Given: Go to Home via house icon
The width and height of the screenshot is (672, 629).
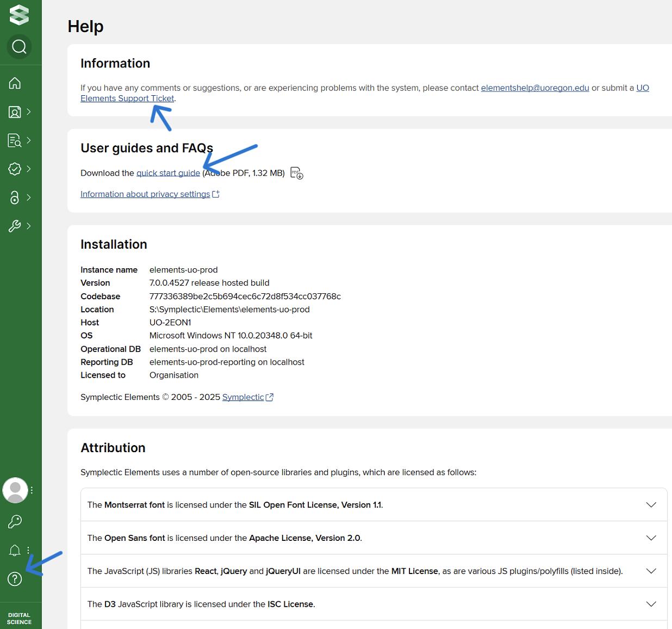Looking at the screenshot, I should (15, 83).
